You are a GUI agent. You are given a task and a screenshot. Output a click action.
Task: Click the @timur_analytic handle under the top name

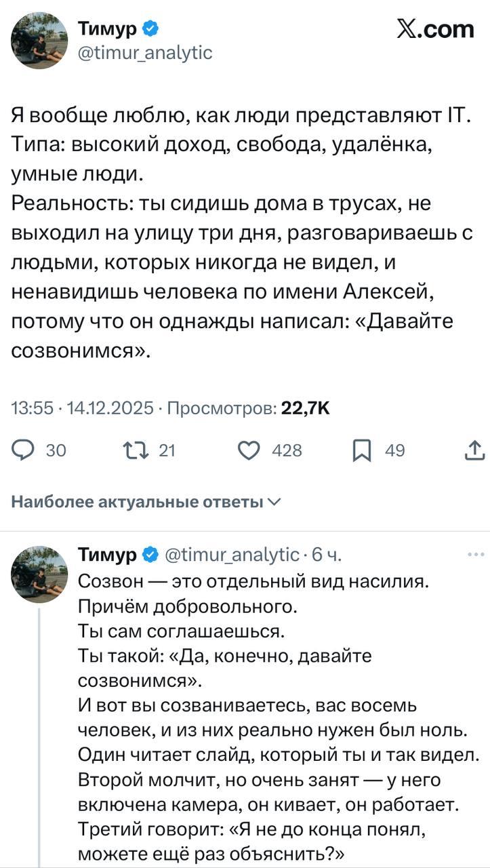point(145,52)
